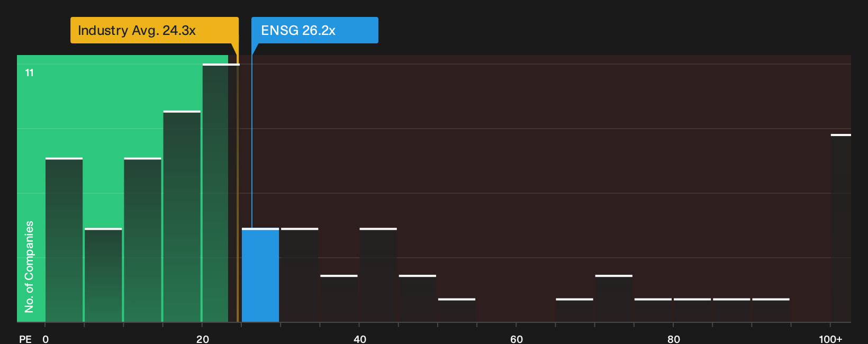
Task: Select the bar for PE 70-75
Action: 613,298
